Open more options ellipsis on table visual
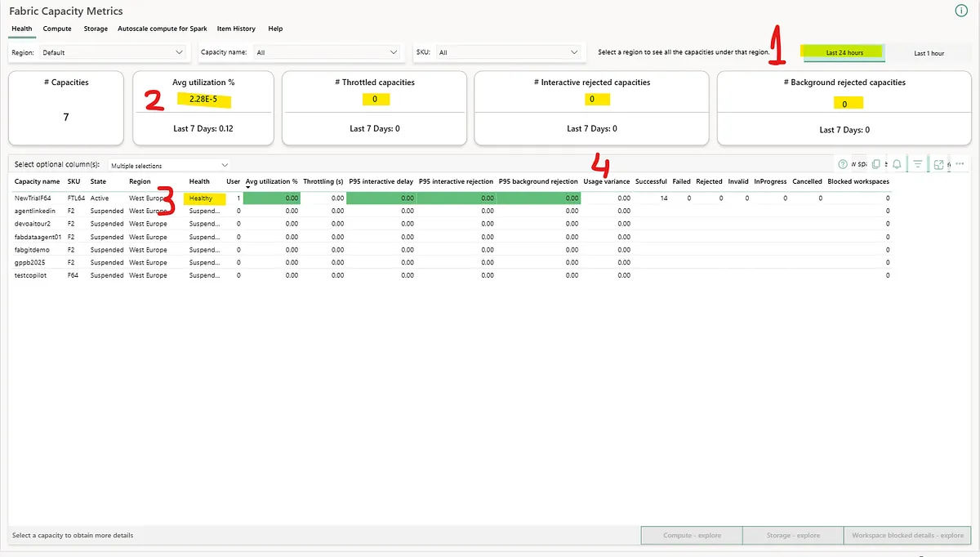980x557 pixels. pyautogui.click(x=960, y=164)
